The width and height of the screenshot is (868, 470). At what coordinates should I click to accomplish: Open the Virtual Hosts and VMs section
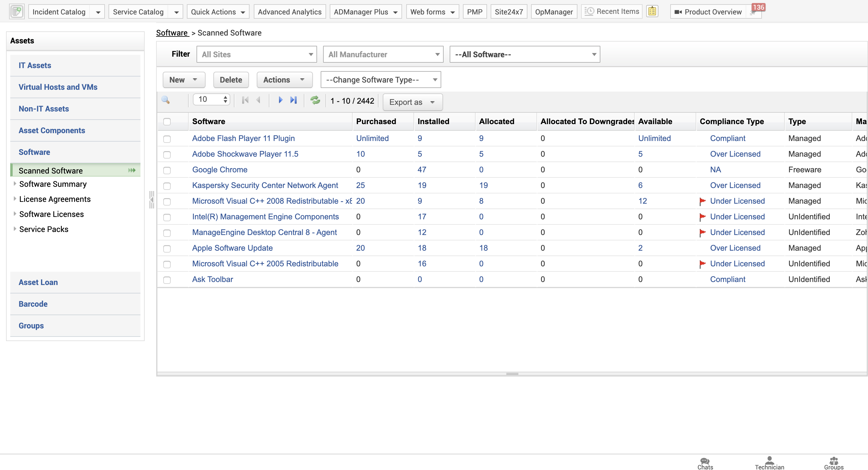pyautogui.click(x=58, y=87)
